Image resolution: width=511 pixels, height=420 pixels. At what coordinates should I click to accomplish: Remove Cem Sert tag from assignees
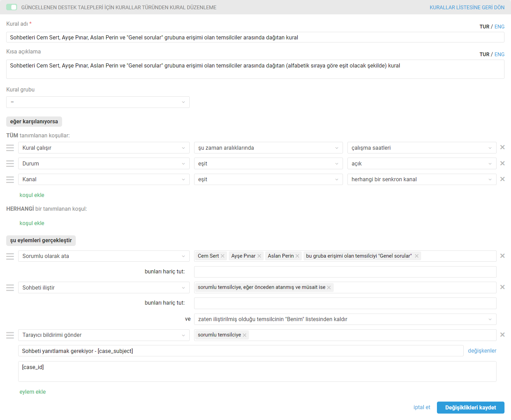click(x=223, y=256)
